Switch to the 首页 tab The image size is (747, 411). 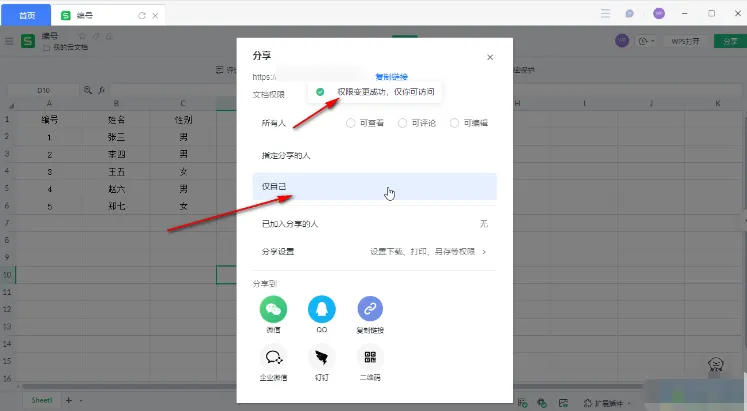click(27, 15)
